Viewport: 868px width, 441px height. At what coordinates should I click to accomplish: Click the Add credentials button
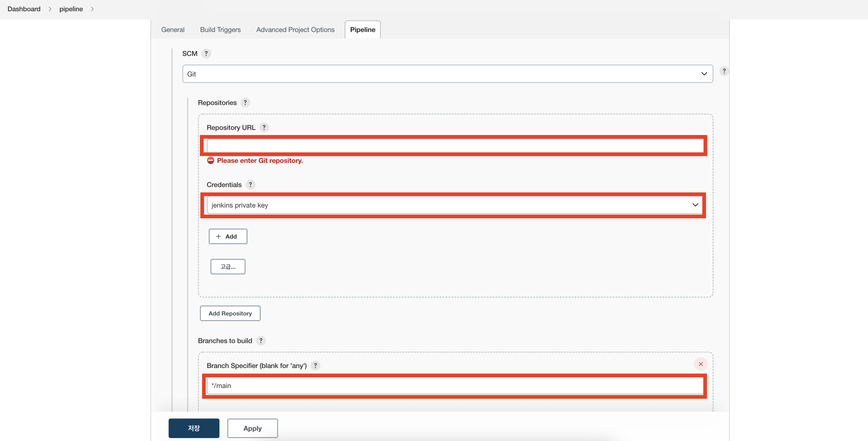(228, 236)
